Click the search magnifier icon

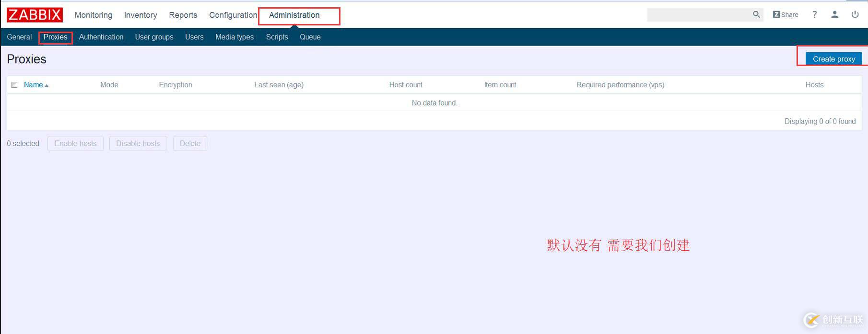[x=756, y=14]
